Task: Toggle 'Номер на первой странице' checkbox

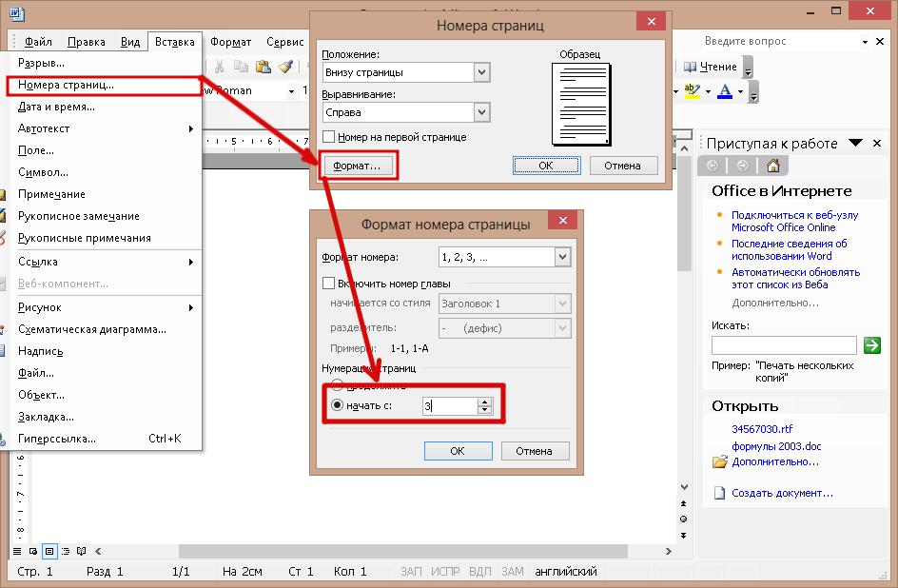Action: click(x=329, y=137)
